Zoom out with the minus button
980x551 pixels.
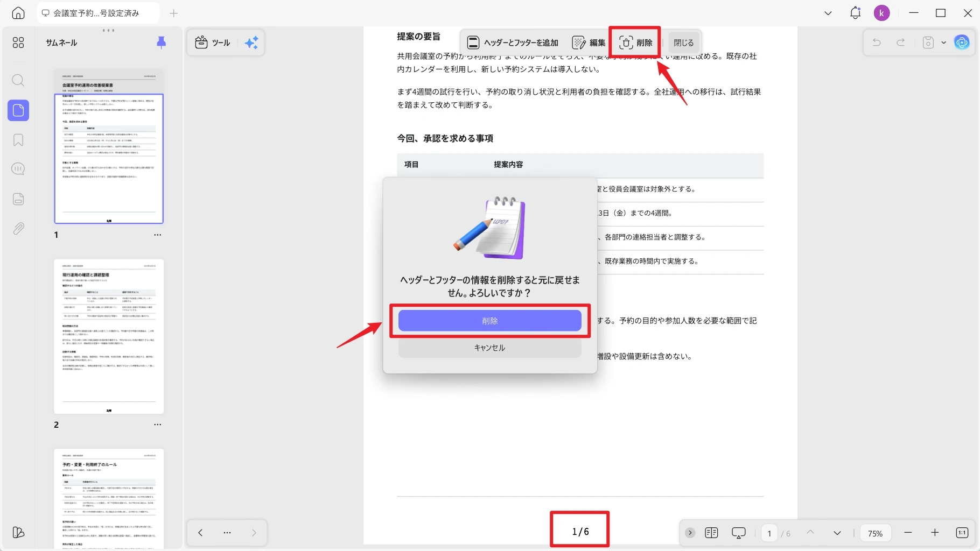(x=908, y=533)
